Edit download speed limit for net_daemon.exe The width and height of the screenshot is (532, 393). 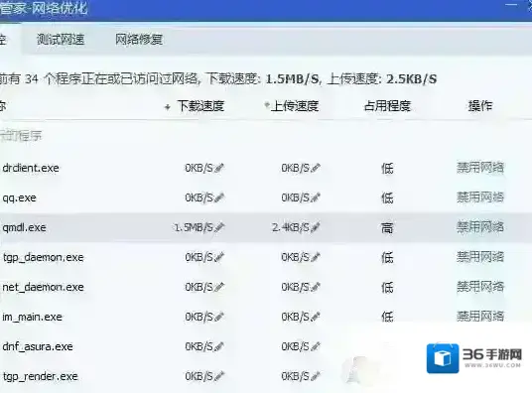click(x=219, y=287)
